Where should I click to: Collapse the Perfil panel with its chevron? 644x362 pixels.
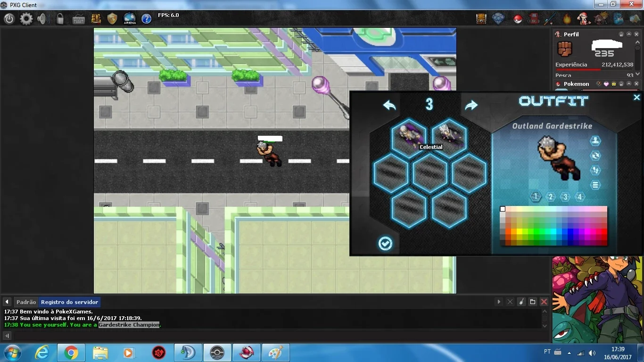(x=629, y=34)
